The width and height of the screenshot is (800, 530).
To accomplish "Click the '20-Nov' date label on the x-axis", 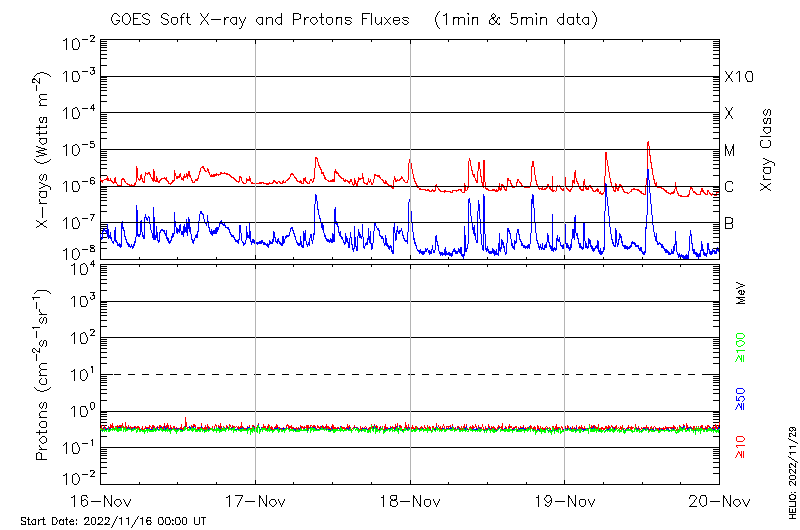I will 718,500.
